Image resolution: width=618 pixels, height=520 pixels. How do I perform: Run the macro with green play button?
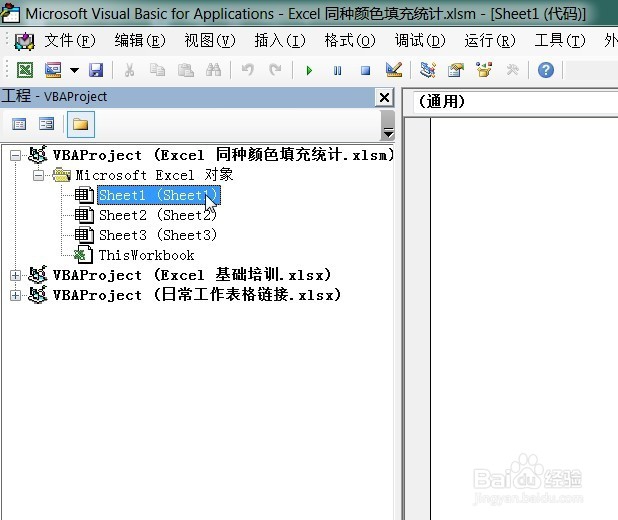[309, 71]
